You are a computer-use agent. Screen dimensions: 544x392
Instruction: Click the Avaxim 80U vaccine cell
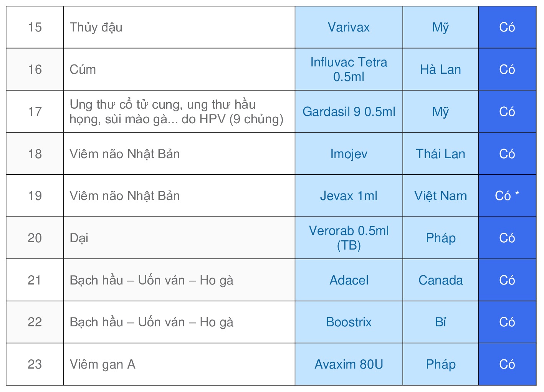coord(349,364)
